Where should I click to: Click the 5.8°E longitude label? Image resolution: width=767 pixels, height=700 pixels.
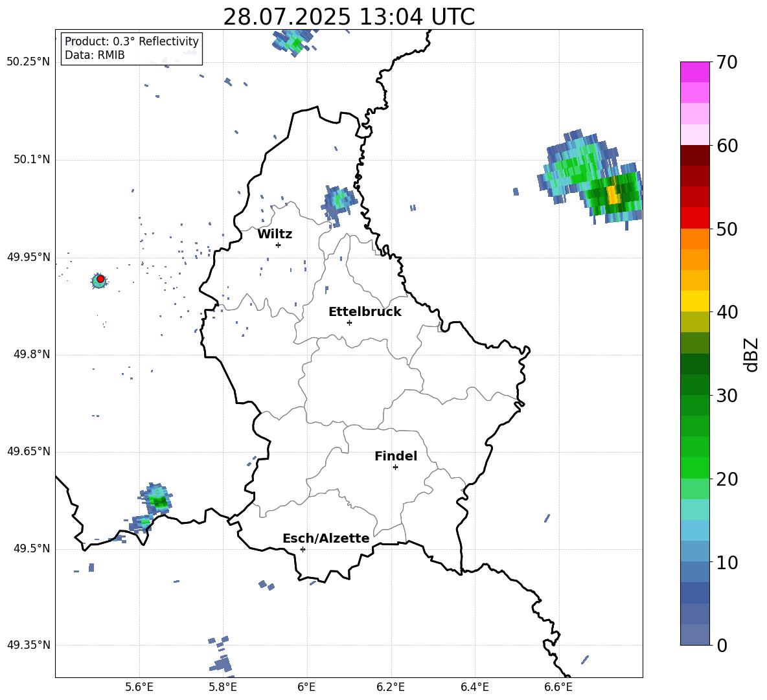223,687
